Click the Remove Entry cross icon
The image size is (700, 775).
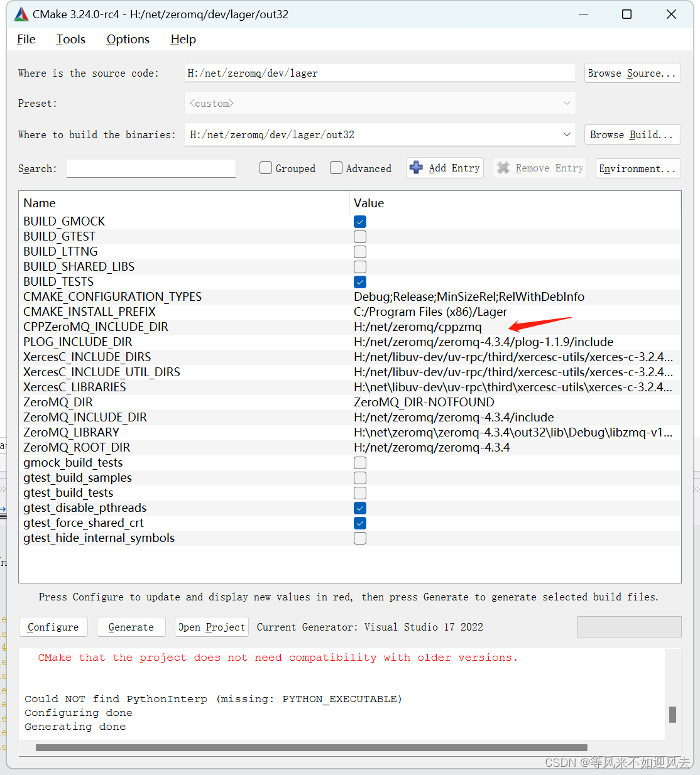503,168
